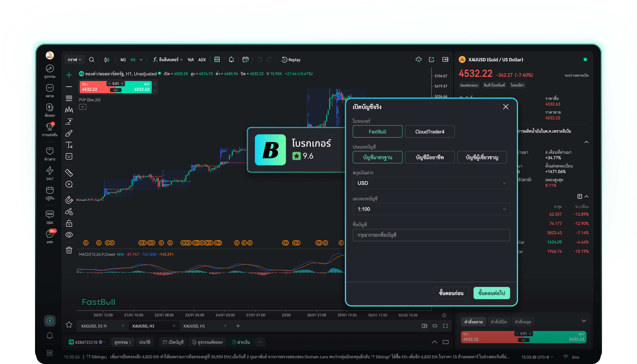The height and width of the screenshot is (364, 637).
Task: Open the alert bell-plus icon
Action: (232, 60)
